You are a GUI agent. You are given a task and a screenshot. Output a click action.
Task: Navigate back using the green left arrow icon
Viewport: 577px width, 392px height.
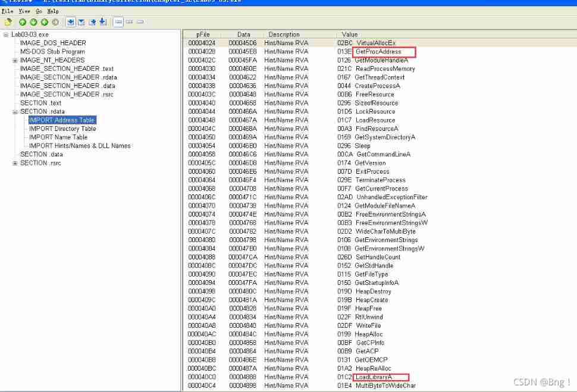[x=22, y=22]
